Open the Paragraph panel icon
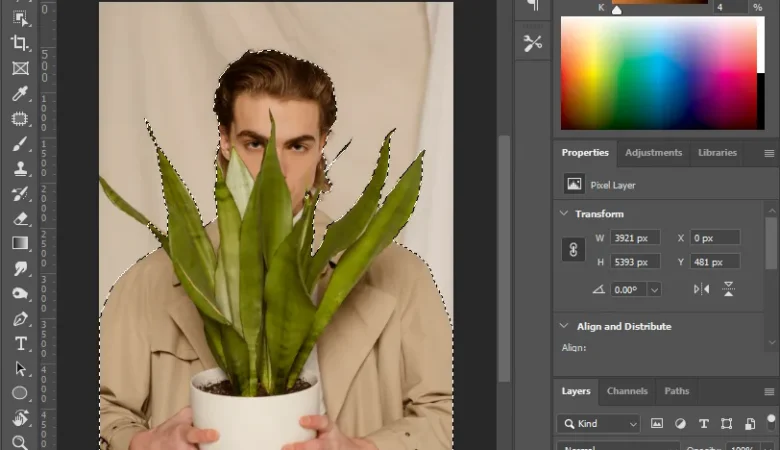 point(533,6)
